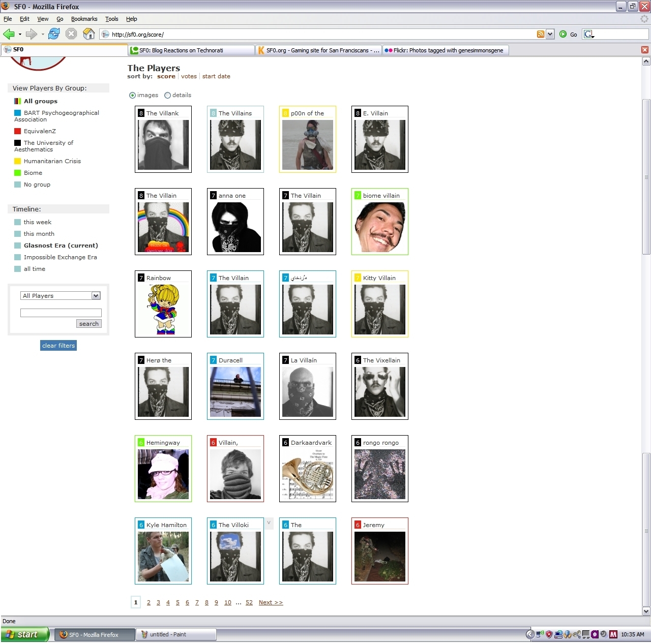Follow the Next >> pagination link

(271, 602)
